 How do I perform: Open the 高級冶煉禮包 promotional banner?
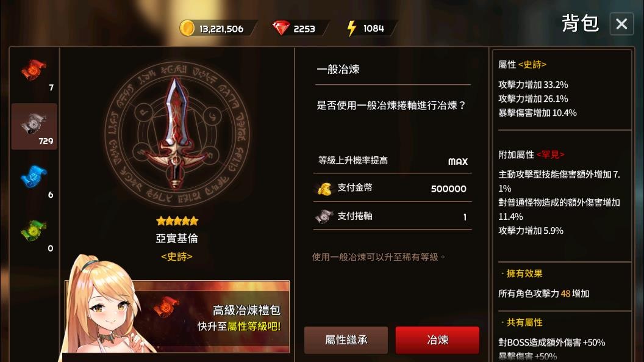pos(177,316)
